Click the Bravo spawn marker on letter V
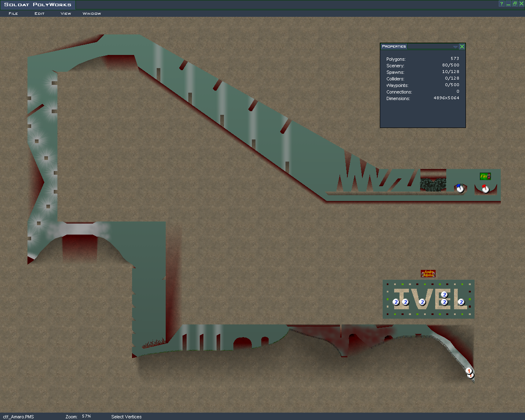 [422, 302]
